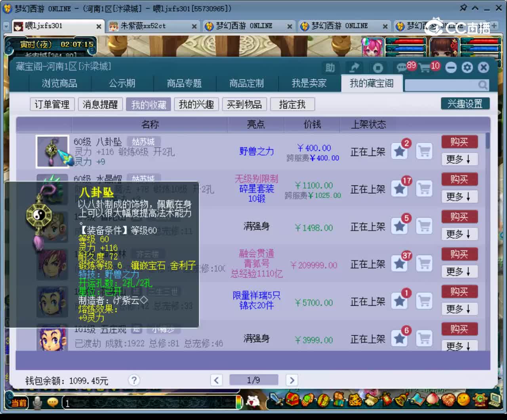Screen dimensions: 507x420
Task: Toggle favorite star on ¥1100 row
Action: click(x=400, y=189)
